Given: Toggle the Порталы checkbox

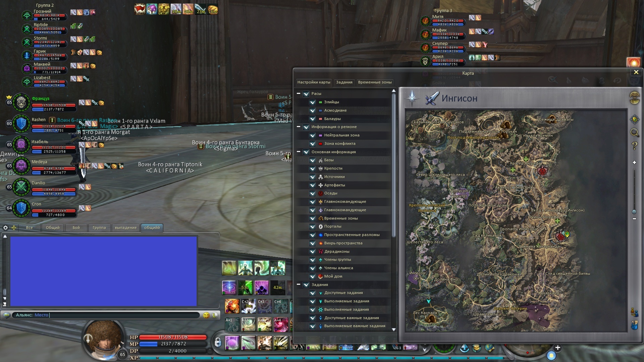Looking at the screenshot, I should pos(312,227).
